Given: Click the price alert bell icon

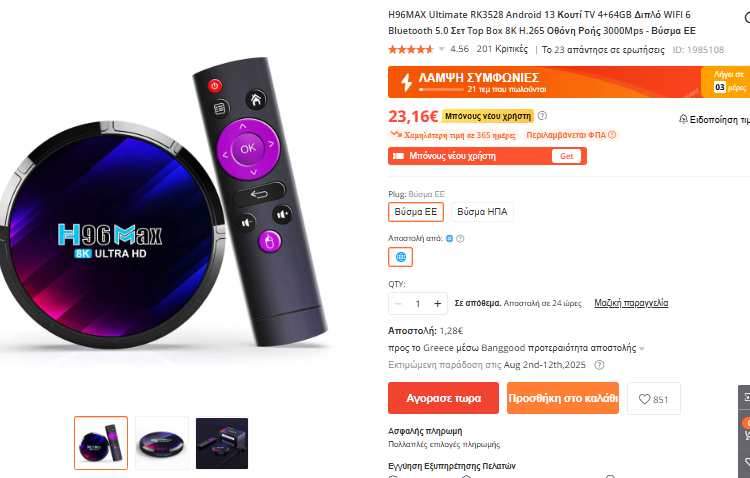Looking at the screenshot, I should (683, 119).
